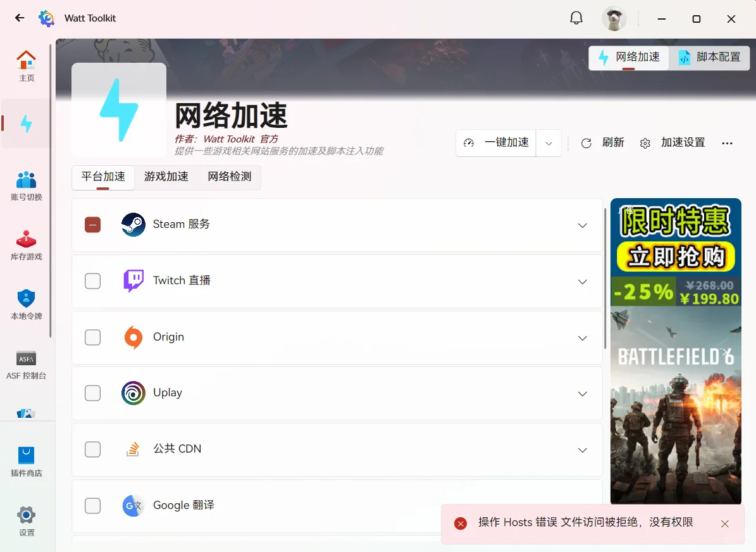Open the 主页 home page from sidebar
This screenshot has height=552, width=756.
26,66
